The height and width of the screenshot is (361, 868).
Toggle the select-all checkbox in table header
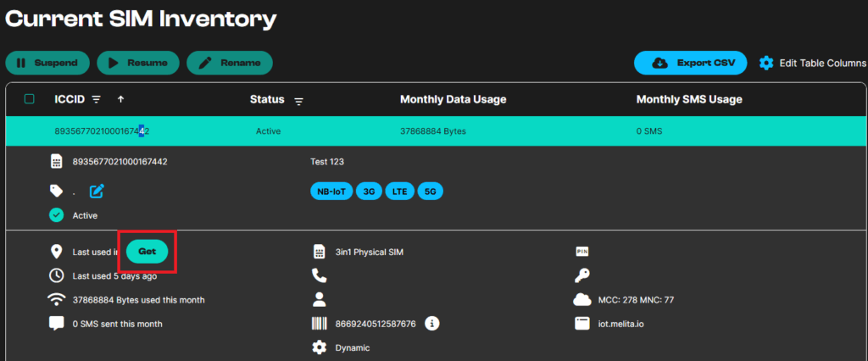(x=30, y=99)
